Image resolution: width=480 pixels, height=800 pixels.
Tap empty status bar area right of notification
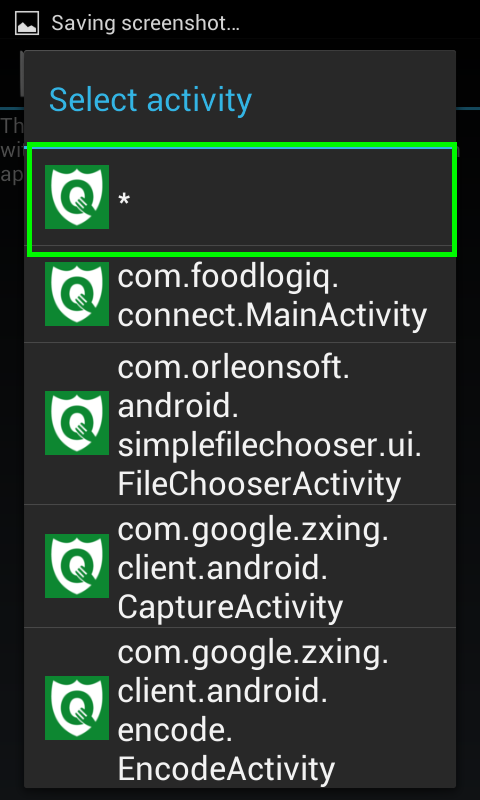357,23
